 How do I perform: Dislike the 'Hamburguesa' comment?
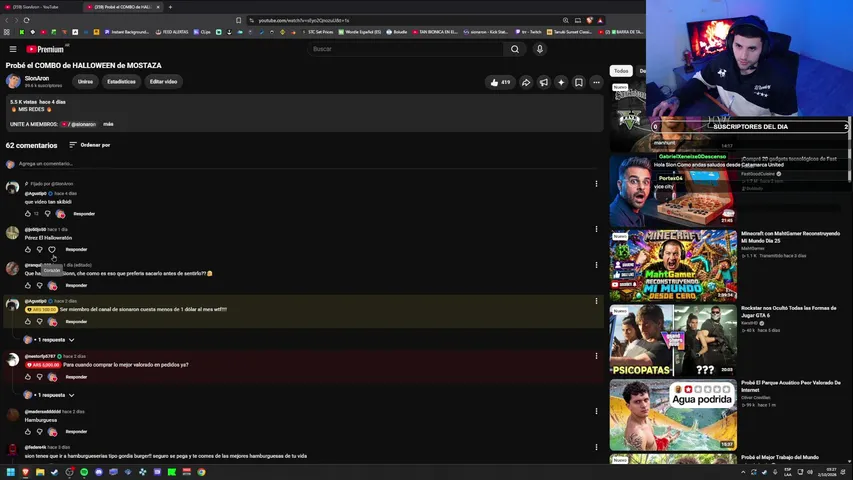click(40, 432)
